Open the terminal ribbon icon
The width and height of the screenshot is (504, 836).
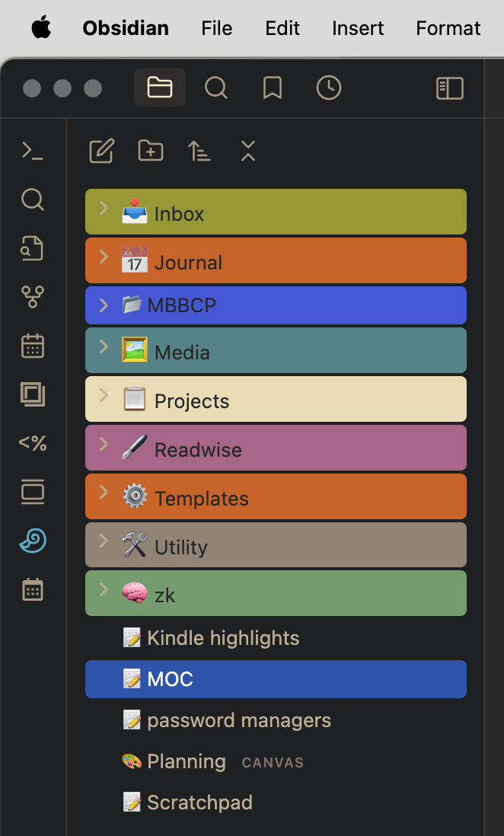(x=32, y=150)
